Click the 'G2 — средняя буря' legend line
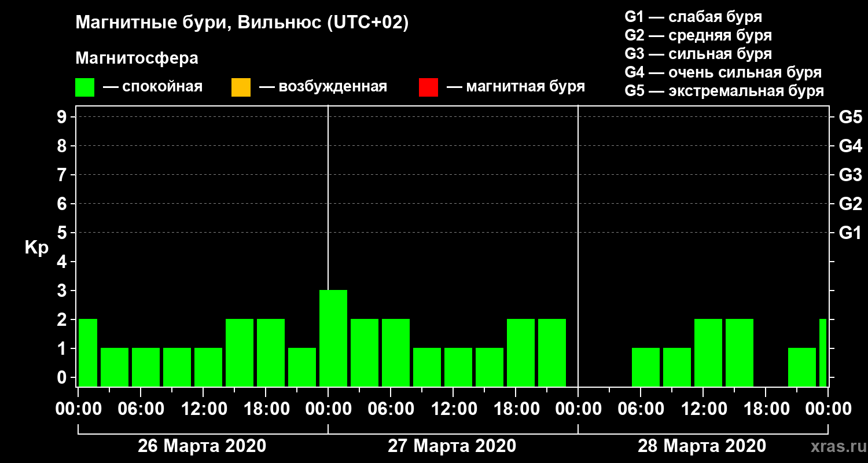The image size is (868, 463). (x=698, y=35)
